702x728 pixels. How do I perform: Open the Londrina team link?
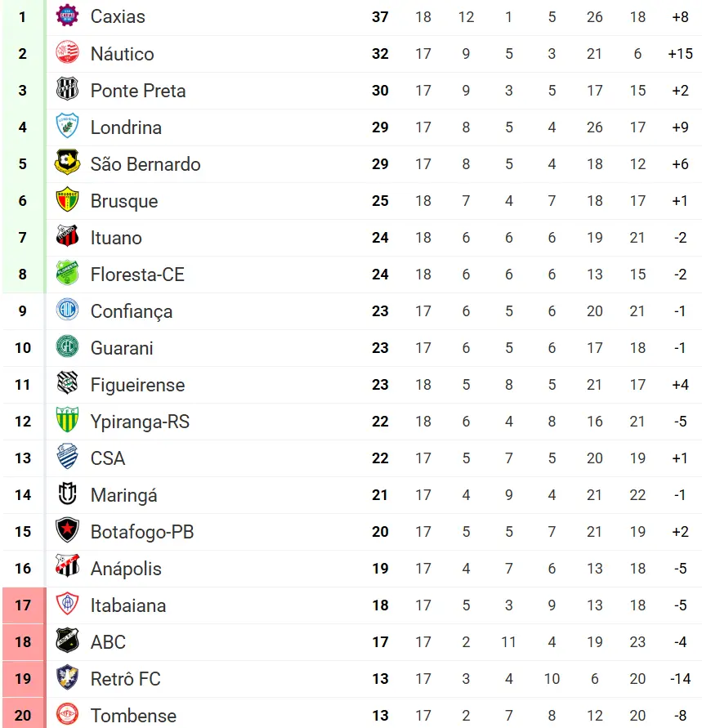pos(126,127)
